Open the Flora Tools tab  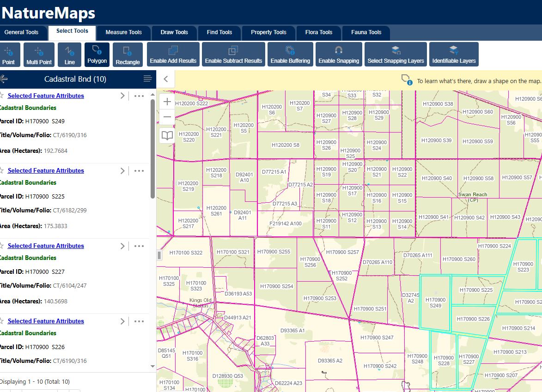pyautogui.click(x=319, y=32)
